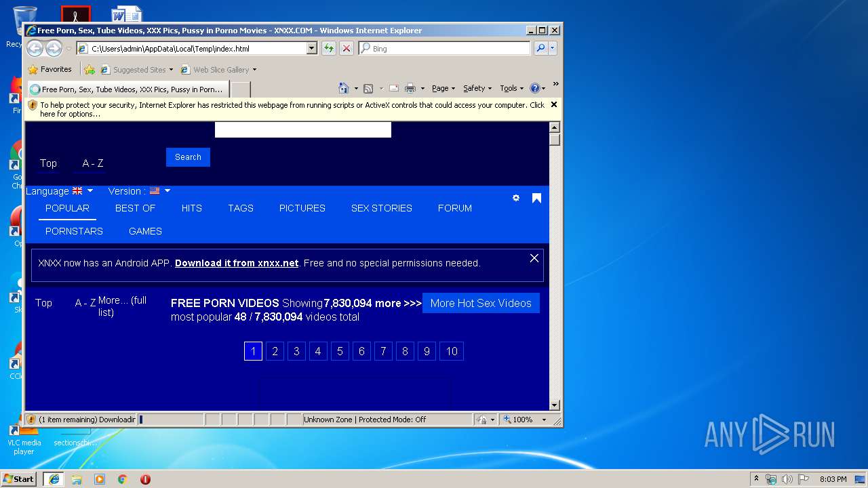Screen dimensions: 868x488
Task: Click Add to Favorites Bar icon
Action: 89,69
